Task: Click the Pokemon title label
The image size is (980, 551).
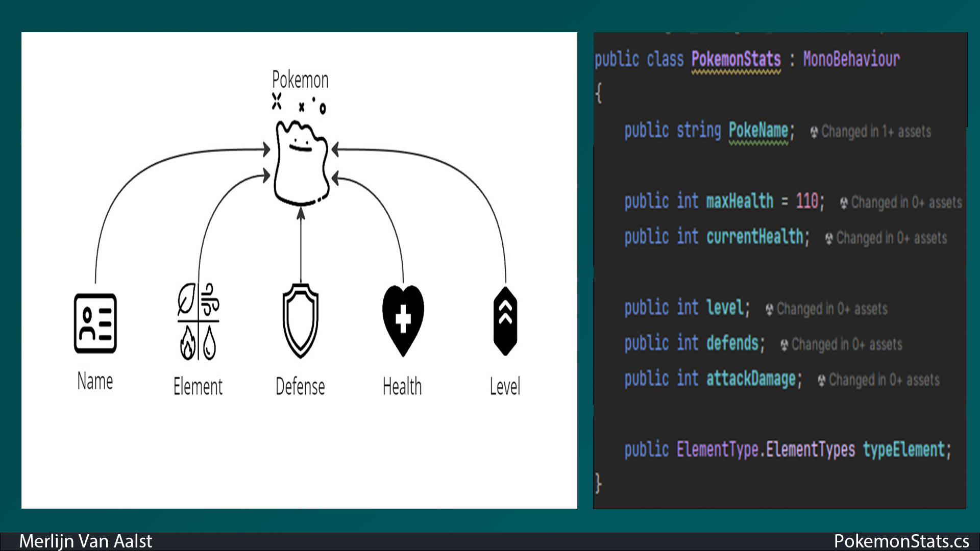Action: pyautogui.click(x=300, y=80)
